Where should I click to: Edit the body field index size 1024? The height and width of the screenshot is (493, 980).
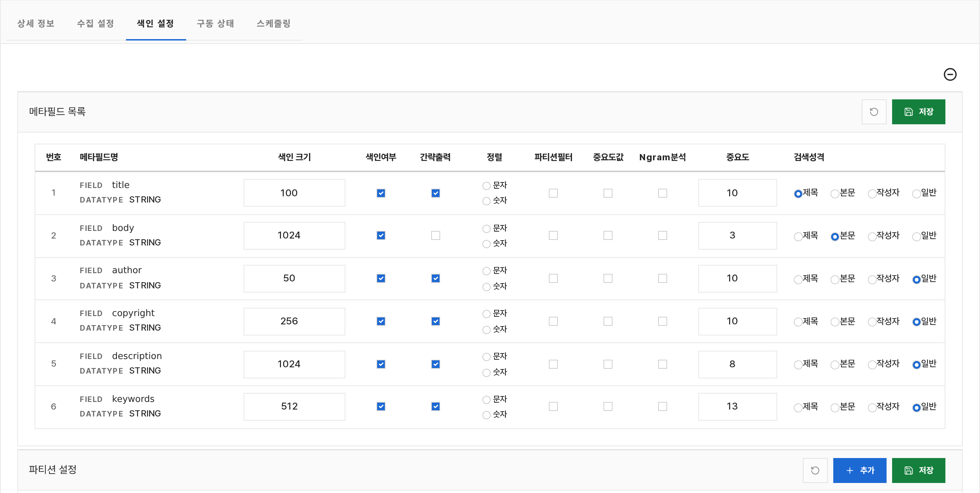click(x=294, y=236)
